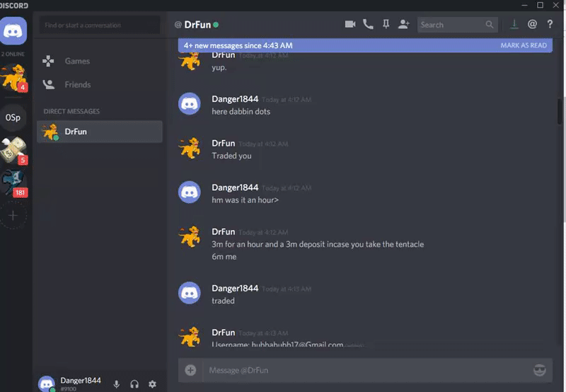Click the message "Traded you"
This screenshot has height=392, width=566.
(232, 156)
